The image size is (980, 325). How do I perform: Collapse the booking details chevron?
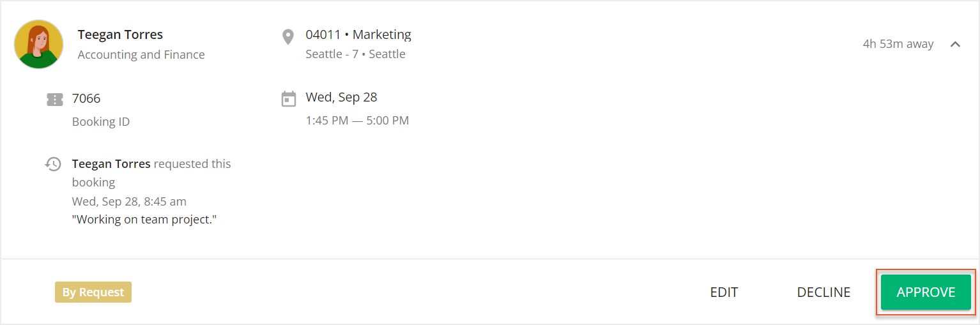955,44
